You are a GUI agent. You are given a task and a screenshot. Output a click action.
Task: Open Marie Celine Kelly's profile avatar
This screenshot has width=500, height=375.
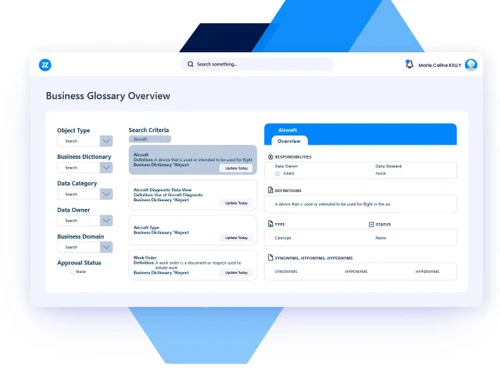pyautogui.click(x=471, y=65)
